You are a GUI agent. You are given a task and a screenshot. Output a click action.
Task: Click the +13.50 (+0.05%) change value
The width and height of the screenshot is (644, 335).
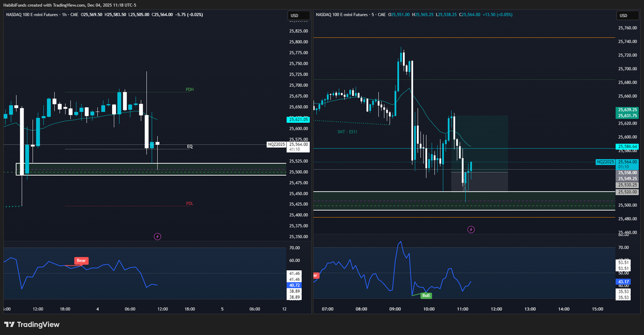click(497, 15)
